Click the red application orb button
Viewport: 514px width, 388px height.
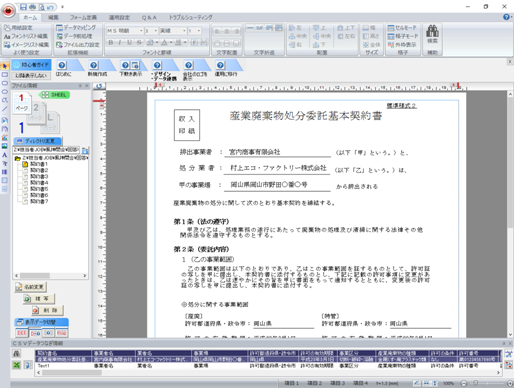[8, 11]
